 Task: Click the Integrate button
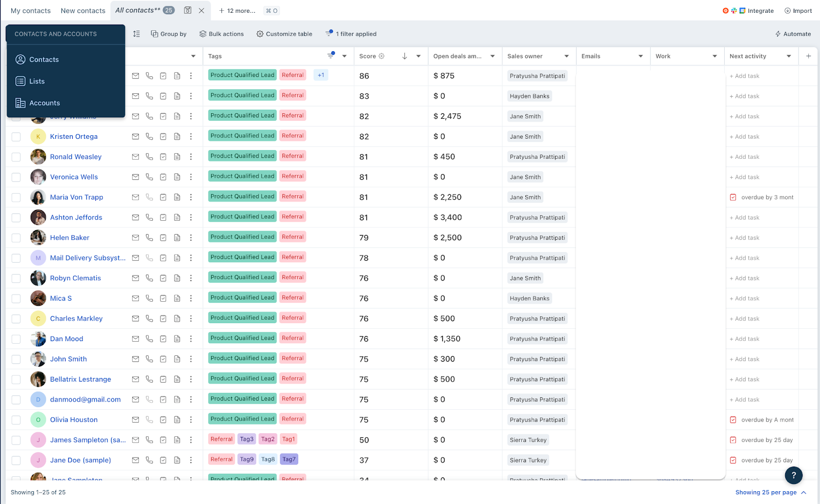click(x=748, y=11)
